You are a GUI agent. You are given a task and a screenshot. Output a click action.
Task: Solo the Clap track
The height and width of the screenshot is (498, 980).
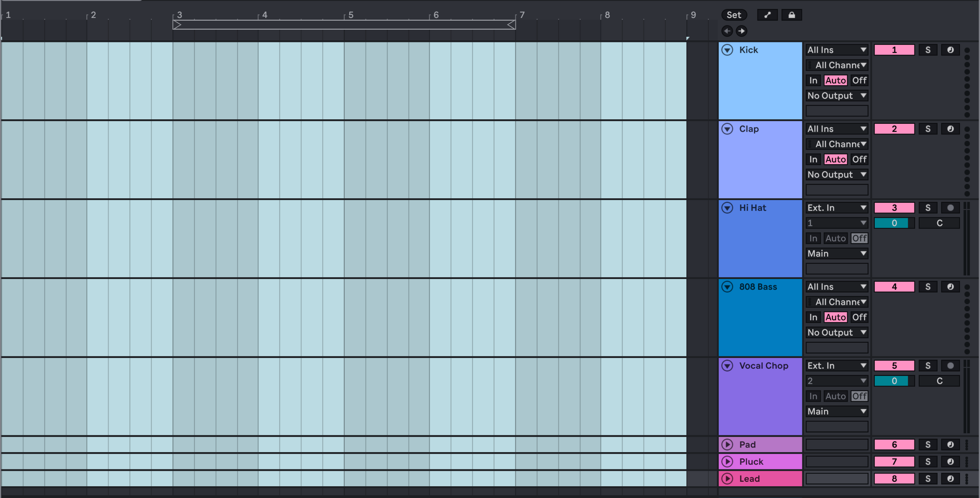[928, 129]
